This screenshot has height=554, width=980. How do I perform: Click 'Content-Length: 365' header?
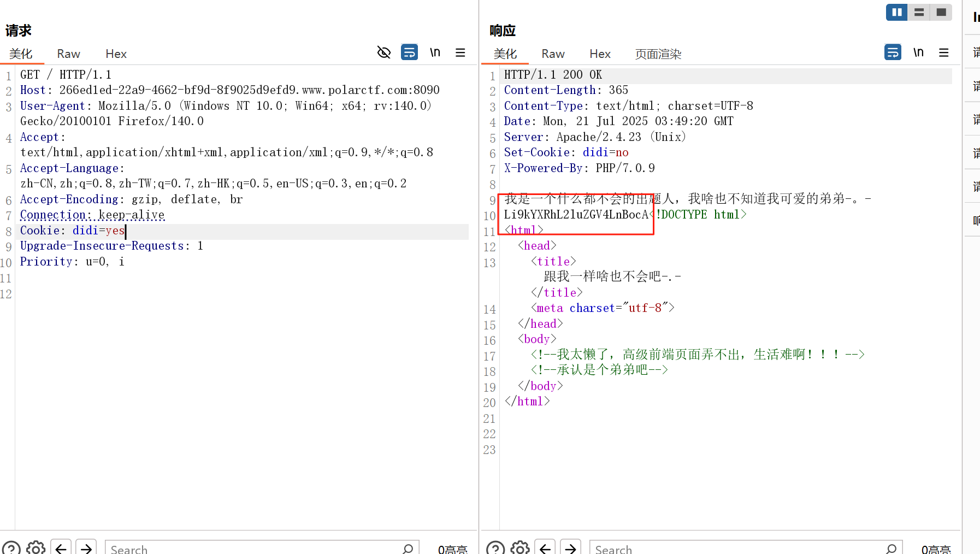click(566, 90)
